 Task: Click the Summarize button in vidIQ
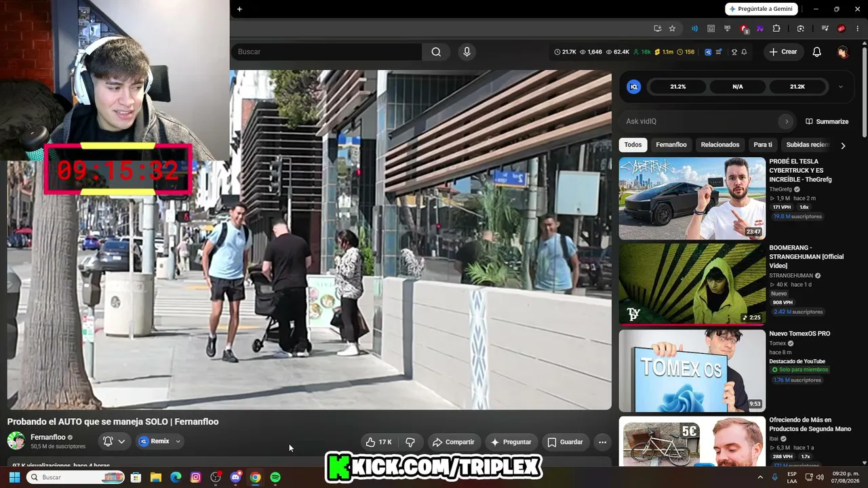point(827,121)
